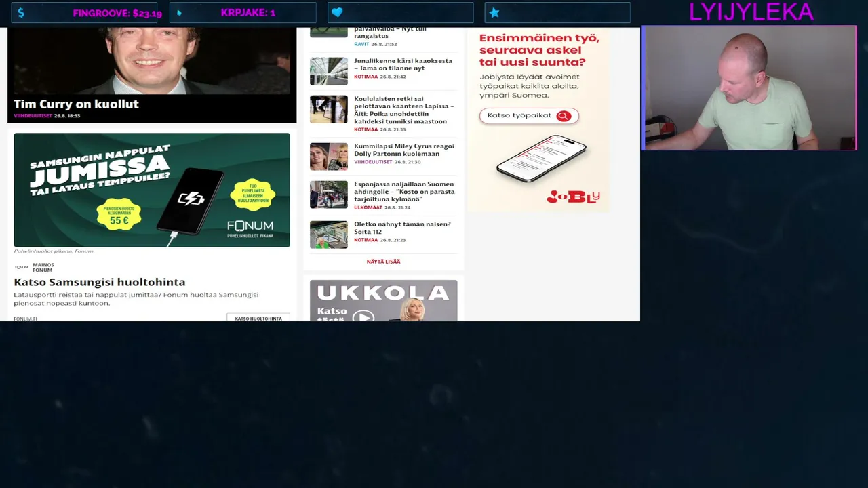This screenshot has width=868, height=488.
Task: Open the Samsung Jumissa Fonum banner ad
Action: [152, 190]
